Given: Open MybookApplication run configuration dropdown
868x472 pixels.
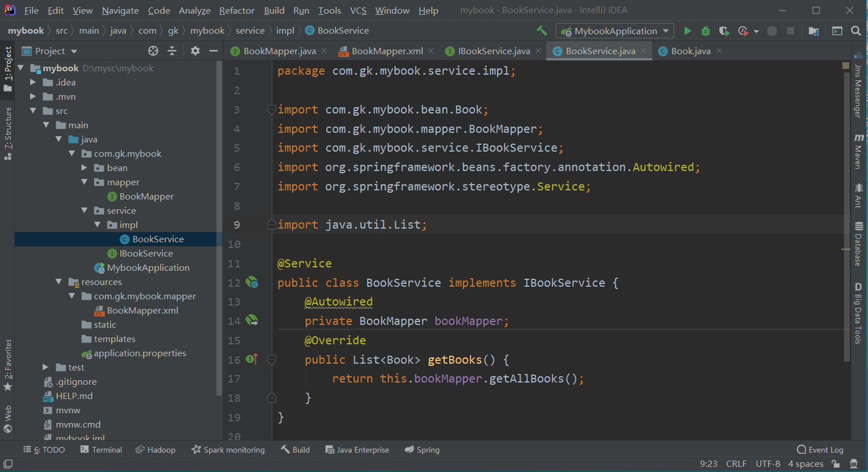Looking at the screenshot, I should point(615,31).
